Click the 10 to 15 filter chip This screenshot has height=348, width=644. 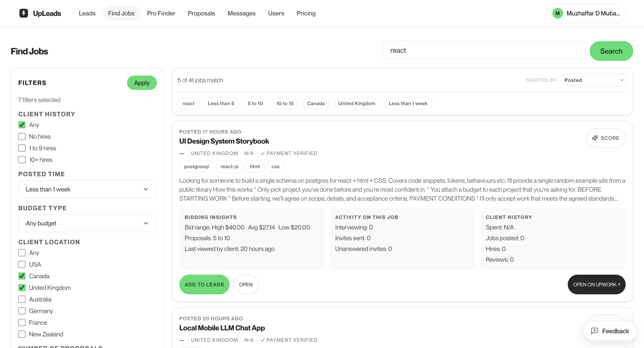[x=285, y=103]
